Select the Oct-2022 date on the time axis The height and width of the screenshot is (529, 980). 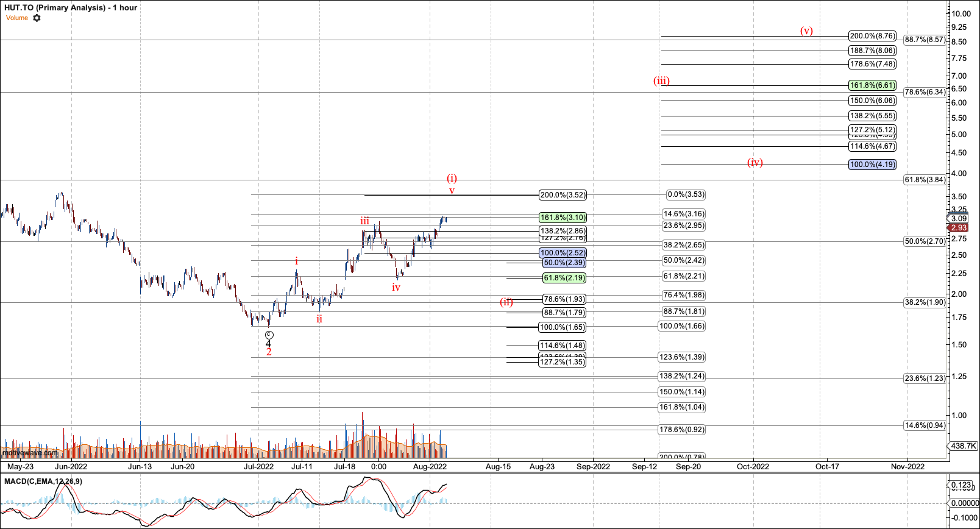point(753,467)
